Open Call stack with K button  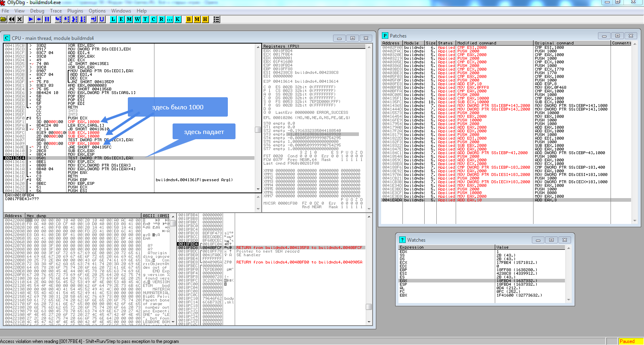pyautogui.click(x=177, y=19)
